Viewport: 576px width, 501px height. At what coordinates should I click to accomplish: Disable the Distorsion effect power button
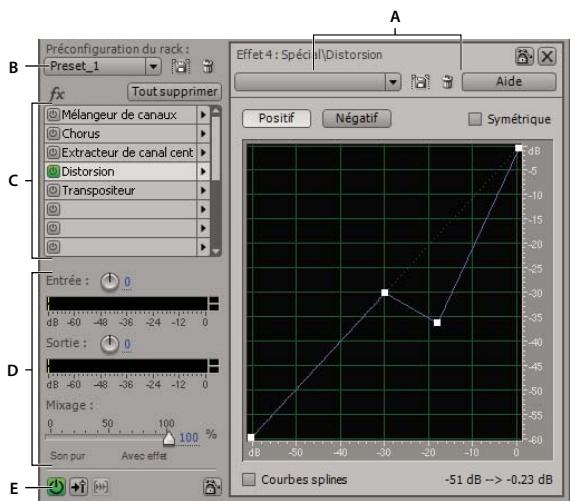point(53,171)
